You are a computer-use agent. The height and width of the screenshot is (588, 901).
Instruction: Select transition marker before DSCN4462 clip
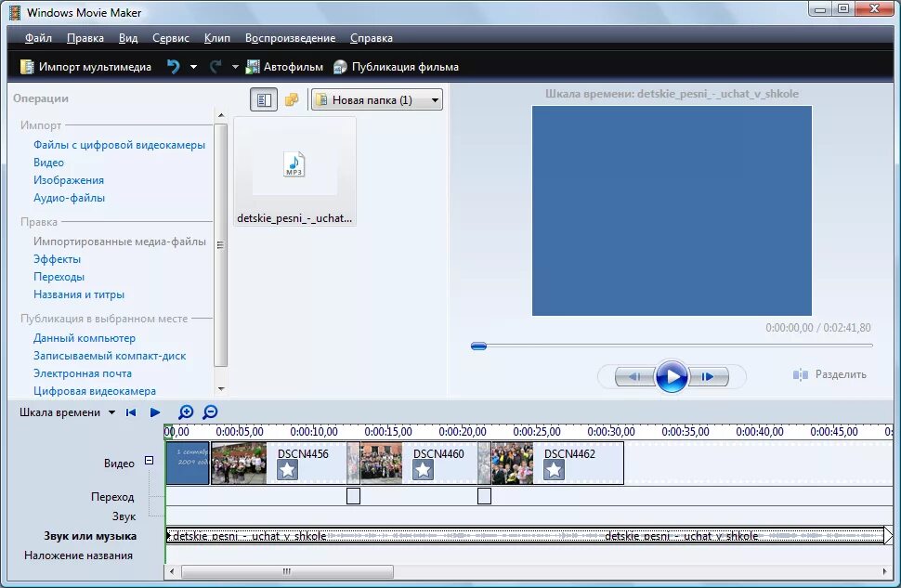(x=484, y=495)
